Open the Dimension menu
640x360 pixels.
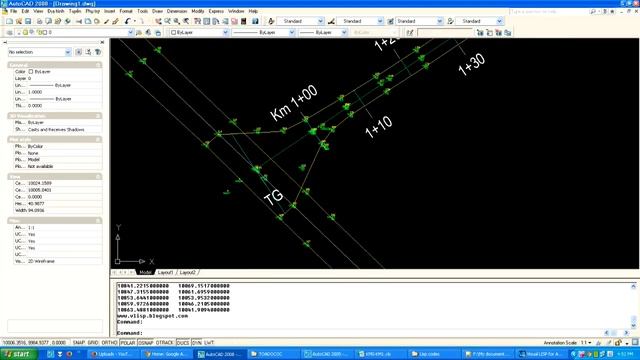[x=177, y=11]
